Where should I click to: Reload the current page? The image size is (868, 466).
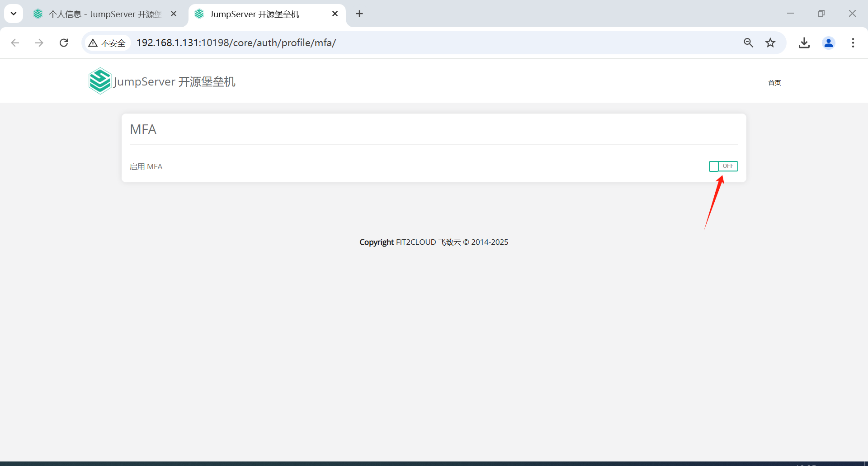click(64, 43)
